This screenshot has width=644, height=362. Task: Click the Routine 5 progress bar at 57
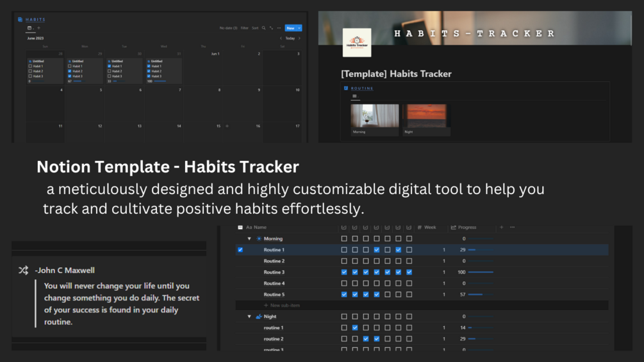[x=481, y=294]
